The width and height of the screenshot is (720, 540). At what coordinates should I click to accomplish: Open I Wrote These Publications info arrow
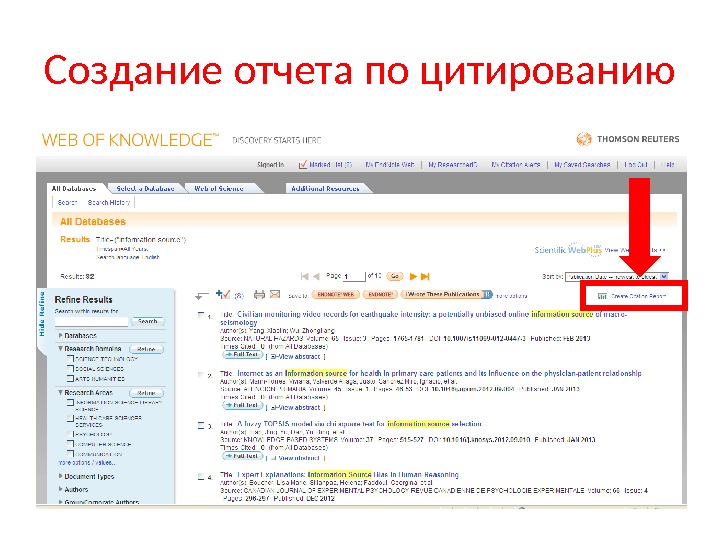(487, 294)
